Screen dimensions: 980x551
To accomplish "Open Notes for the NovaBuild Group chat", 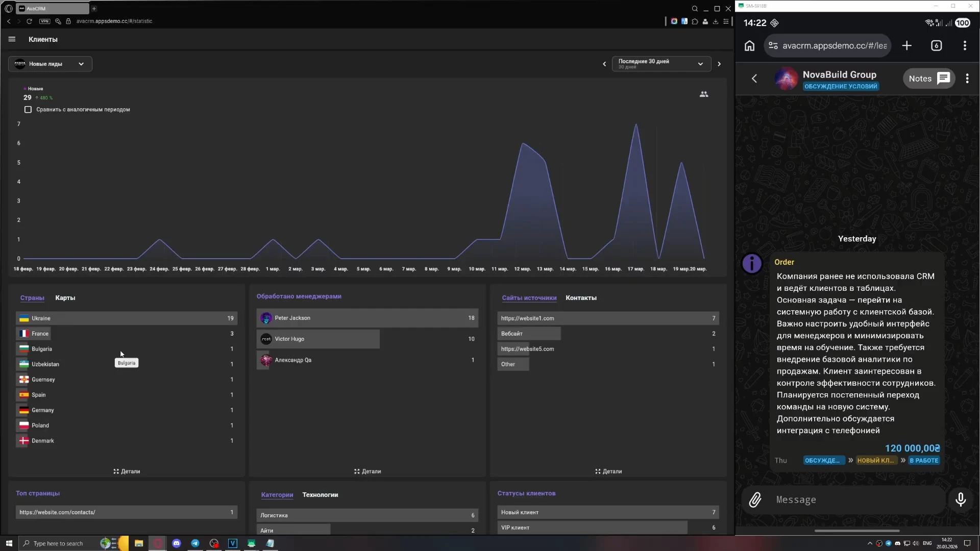I will coord(928,79).
